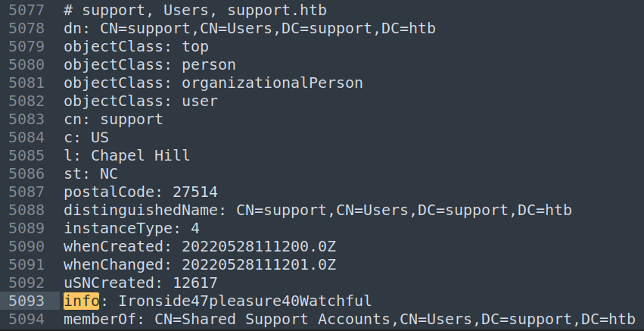The height and width of the screenshot is (331, 644).
Task: Place cursor on the memberOf line text
Action: [349, 319]
